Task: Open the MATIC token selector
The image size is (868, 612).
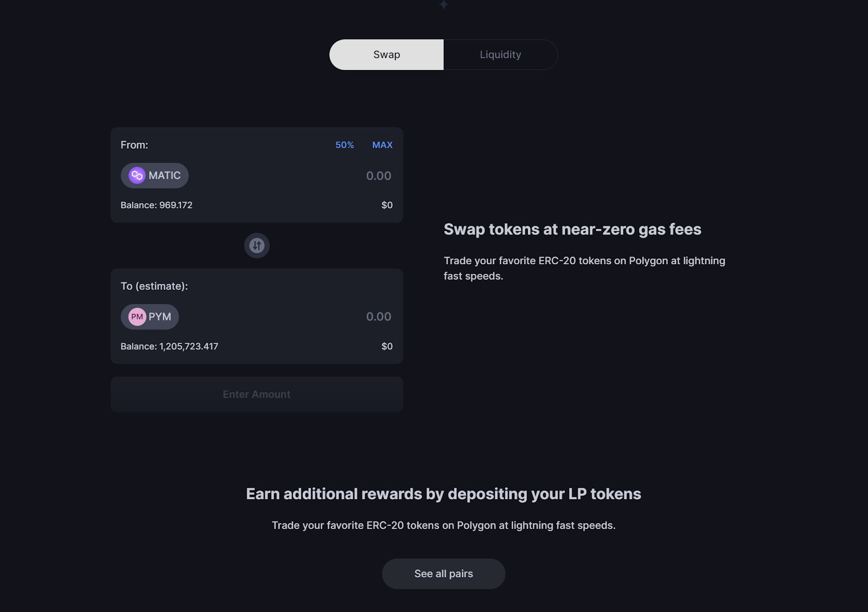Action: pyautogui.click(x=155, y=175)
